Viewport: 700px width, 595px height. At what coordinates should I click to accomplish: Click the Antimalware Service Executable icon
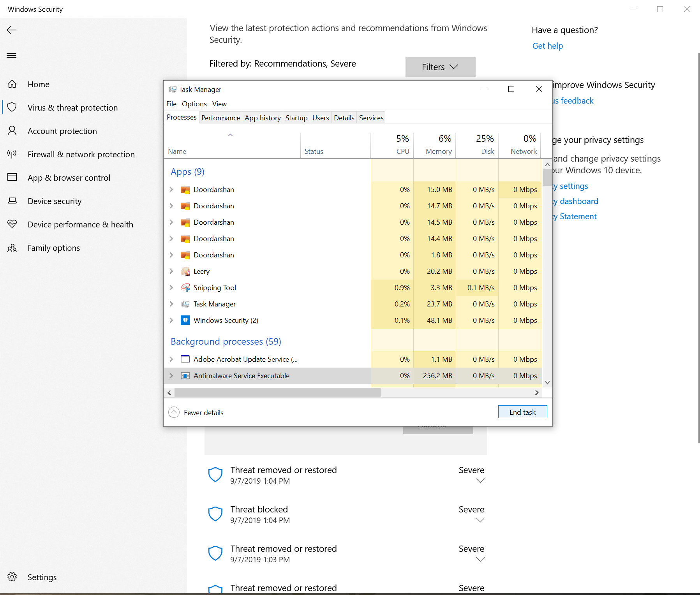[185, 375]
